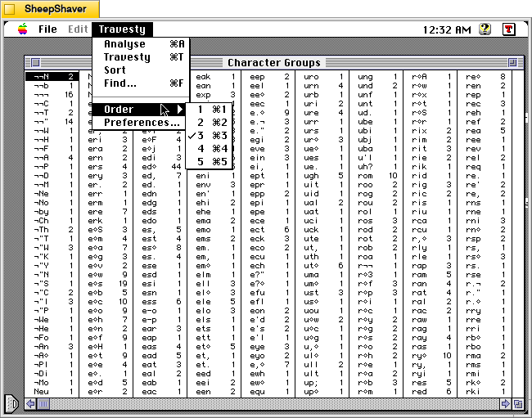Open the Edit menu
Image resolution: width=532 pixels, height=418 pixels.
pos(78,29)
